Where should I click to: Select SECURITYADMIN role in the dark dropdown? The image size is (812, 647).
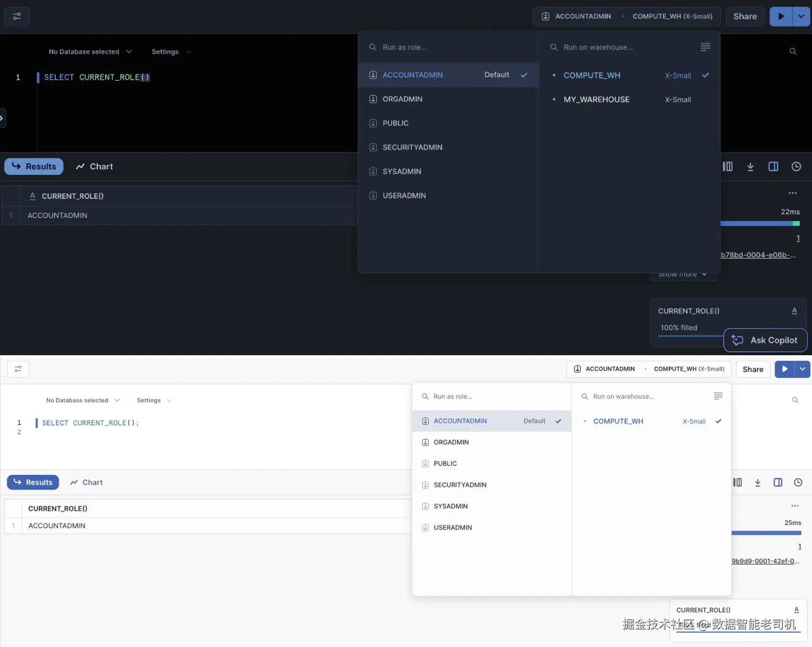tap(449, 147)
